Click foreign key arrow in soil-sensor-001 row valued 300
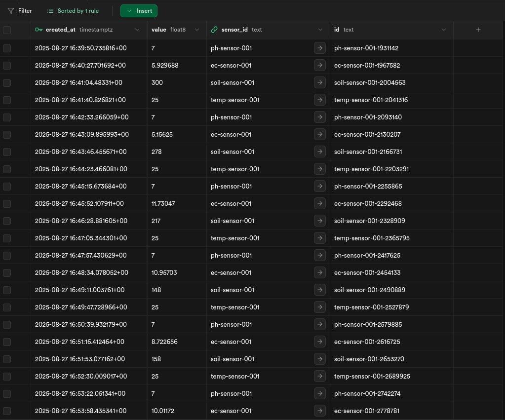Screen dimensions: 505x420 tap(319, 82)
